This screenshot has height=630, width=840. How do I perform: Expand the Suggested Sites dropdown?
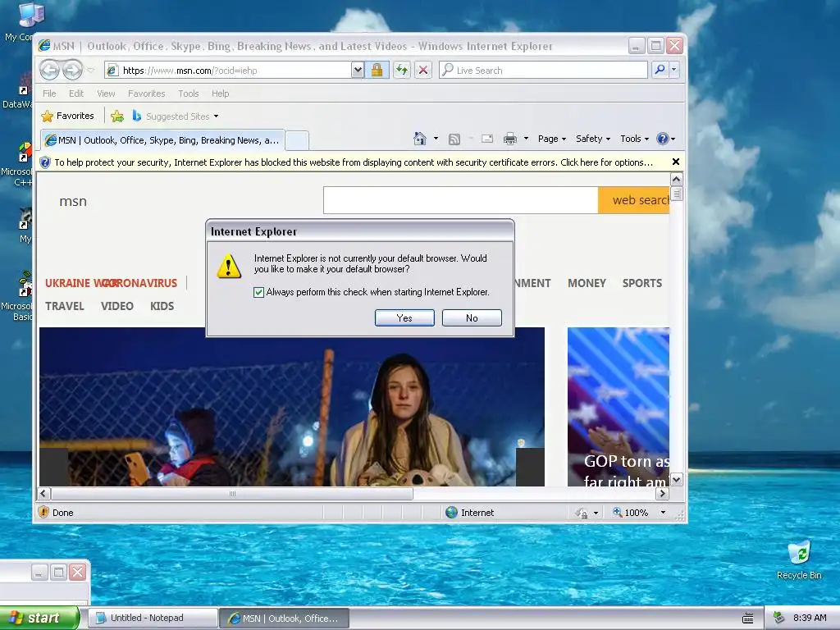tap(216, 116)
